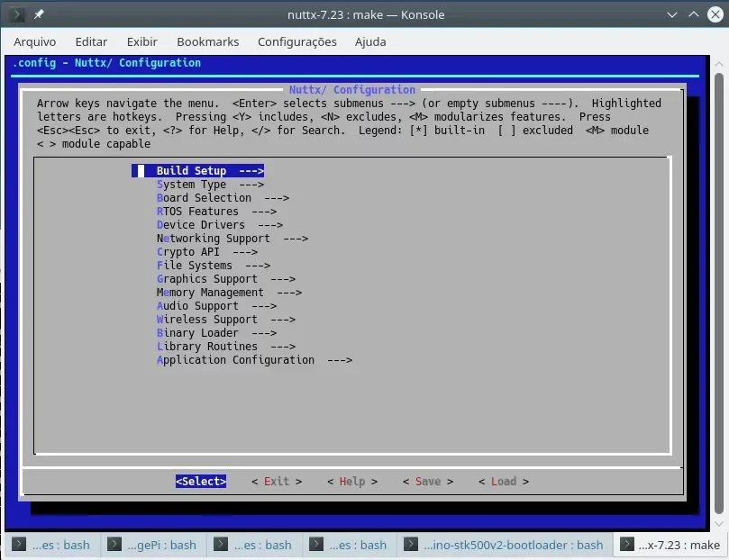Click the scrollbar down arrow

(x=719, y=524)
